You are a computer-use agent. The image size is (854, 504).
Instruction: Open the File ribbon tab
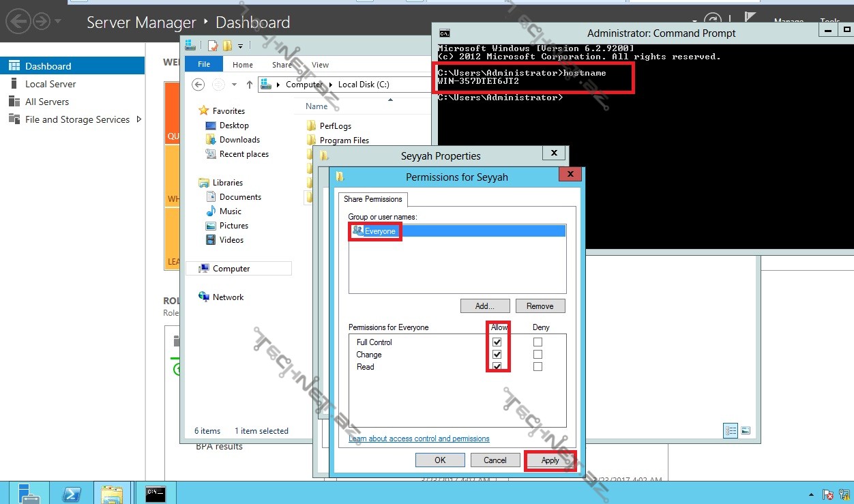pos(203,65)
